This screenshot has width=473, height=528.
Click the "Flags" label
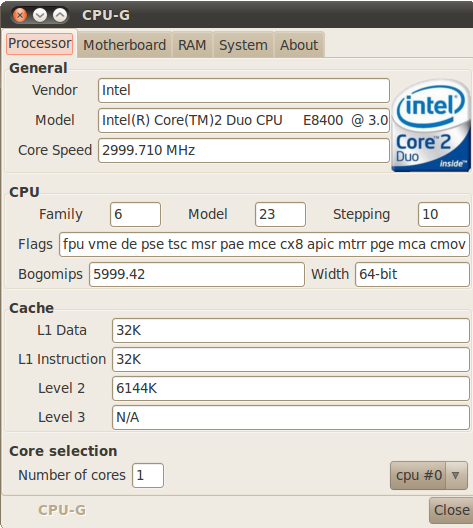[35, 244]
